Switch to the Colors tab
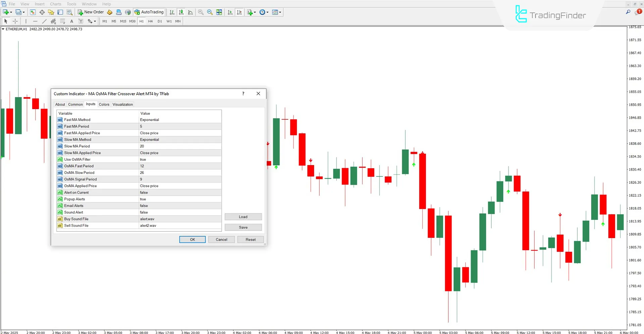This screenshot has height=334, width=644. click(104, 104)
